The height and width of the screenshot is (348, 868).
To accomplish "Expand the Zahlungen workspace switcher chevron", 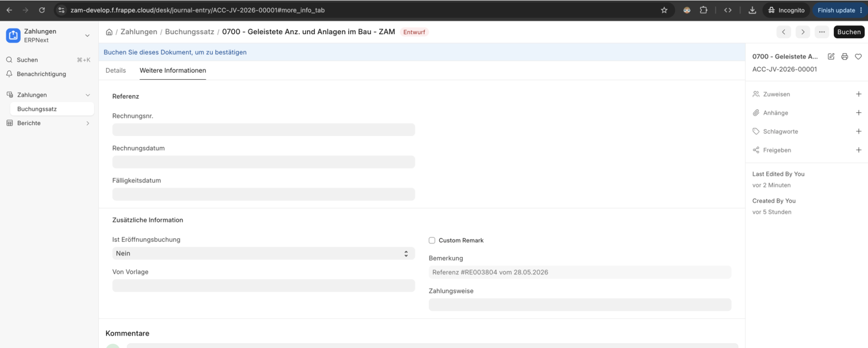I will (x=87, y=36).
